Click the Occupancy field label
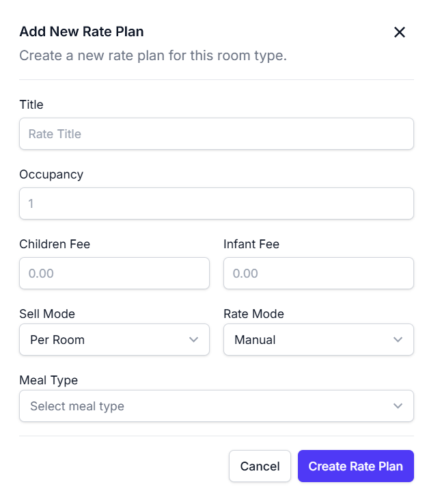427x504 pixels. (x=51, y=174)
